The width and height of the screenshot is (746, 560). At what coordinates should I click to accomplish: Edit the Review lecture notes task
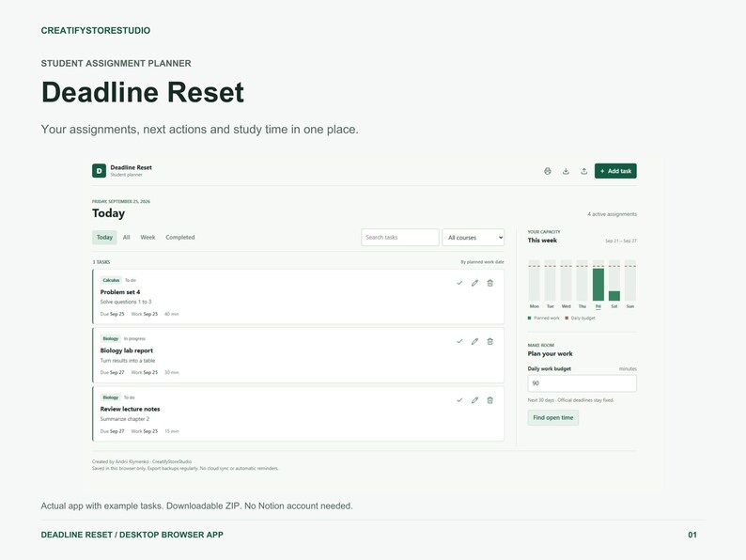[x=474, y=400]
